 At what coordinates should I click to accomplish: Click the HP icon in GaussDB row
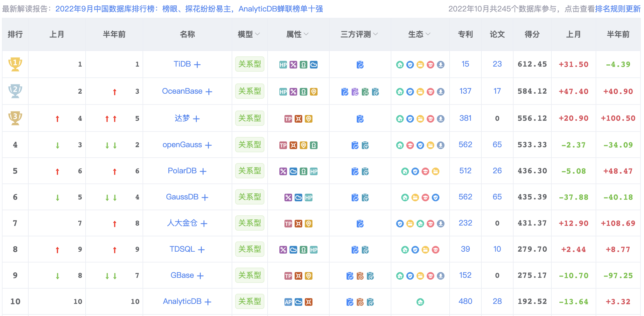point(309,198)
